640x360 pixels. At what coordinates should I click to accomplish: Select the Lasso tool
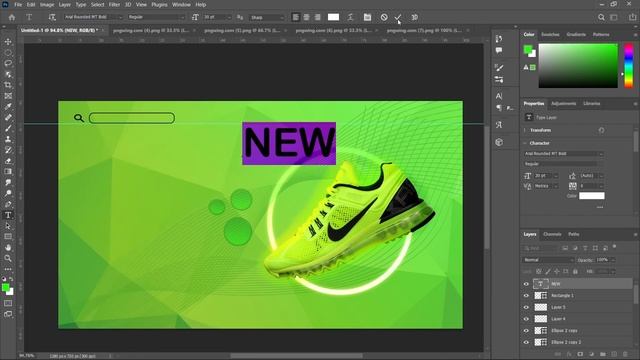[8, 63]
